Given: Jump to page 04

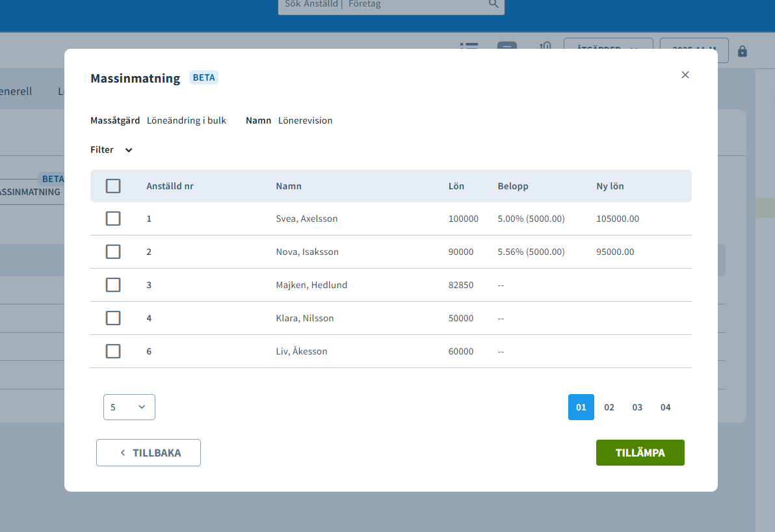Looking at the screenshot, I should [x=665, y=407].
